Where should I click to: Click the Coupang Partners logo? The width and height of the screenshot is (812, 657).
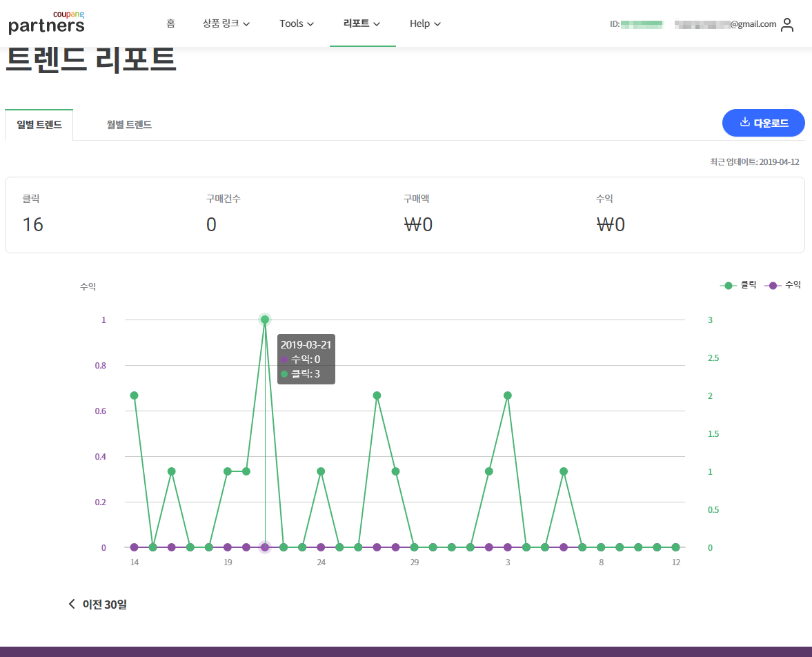[46, 22]
